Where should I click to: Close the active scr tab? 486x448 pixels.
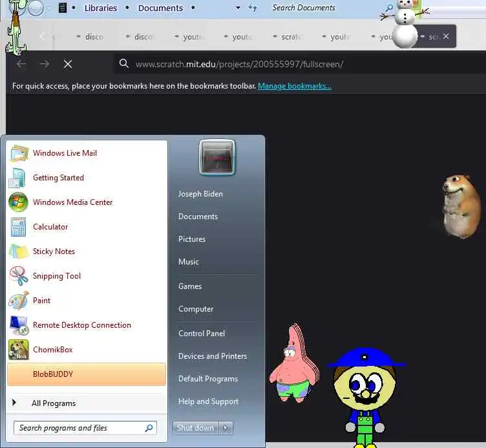coord(446,36)
